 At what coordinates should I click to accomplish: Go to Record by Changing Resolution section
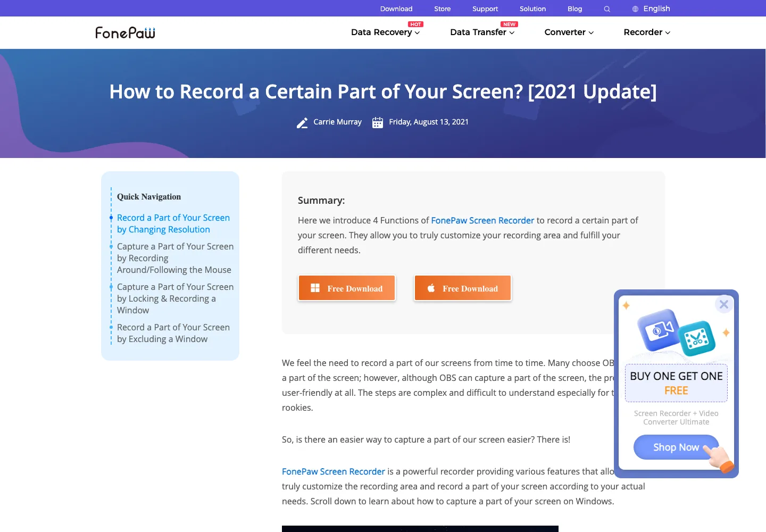click(x=173, y=223)
